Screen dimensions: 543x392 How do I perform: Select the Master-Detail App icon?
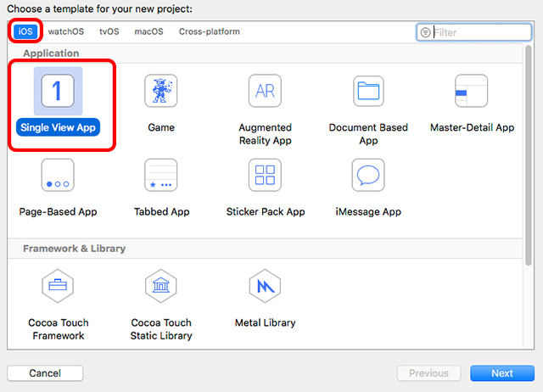pos(472,91)
